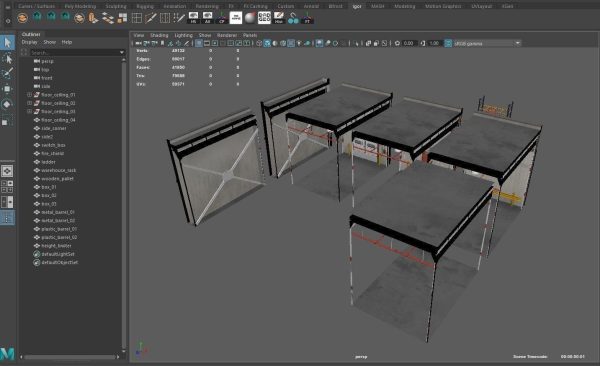
Task: Click the highlighted Outliner panel layout icon
Action: click(7, 218)
